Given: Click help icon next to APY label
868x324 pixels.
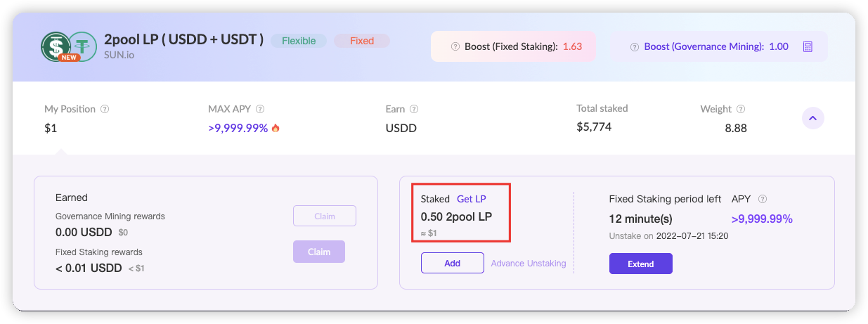Looking at the screenshot, I should 763,199.
